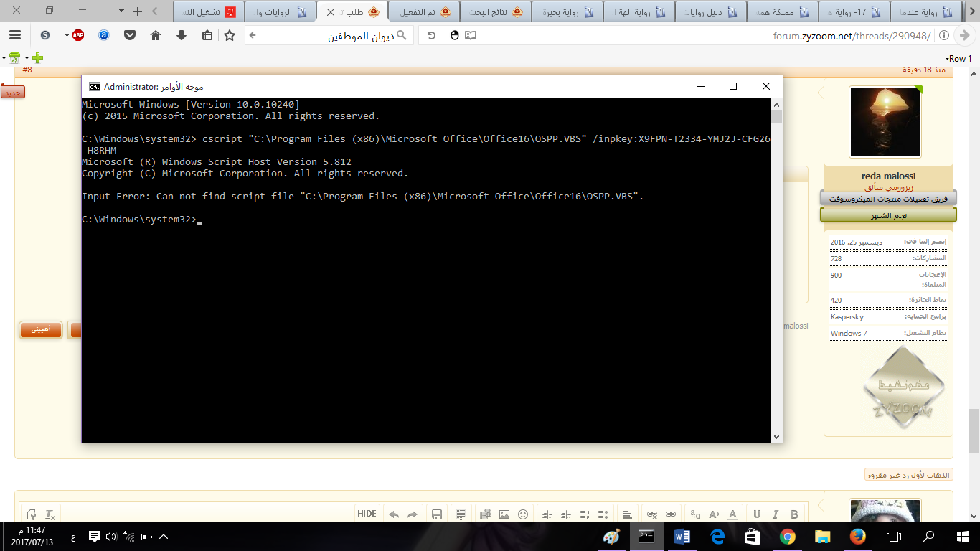Toggle underline formatting in editor
Image resolution: width=980 pixels, height=551 pixels.
(757, 514)
